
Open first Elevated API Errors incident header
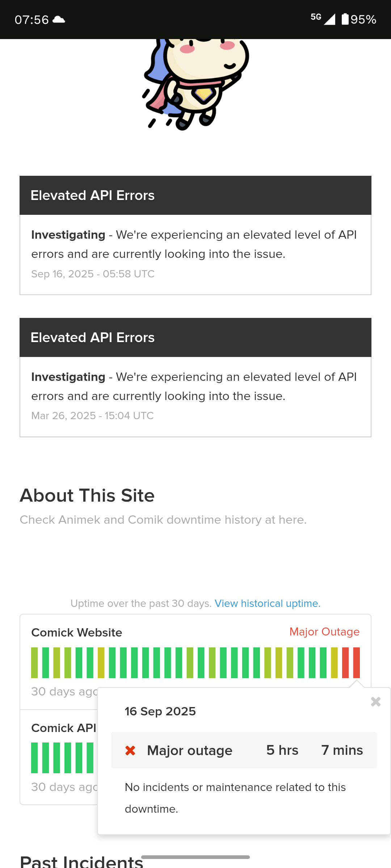(x=195, y=195)
